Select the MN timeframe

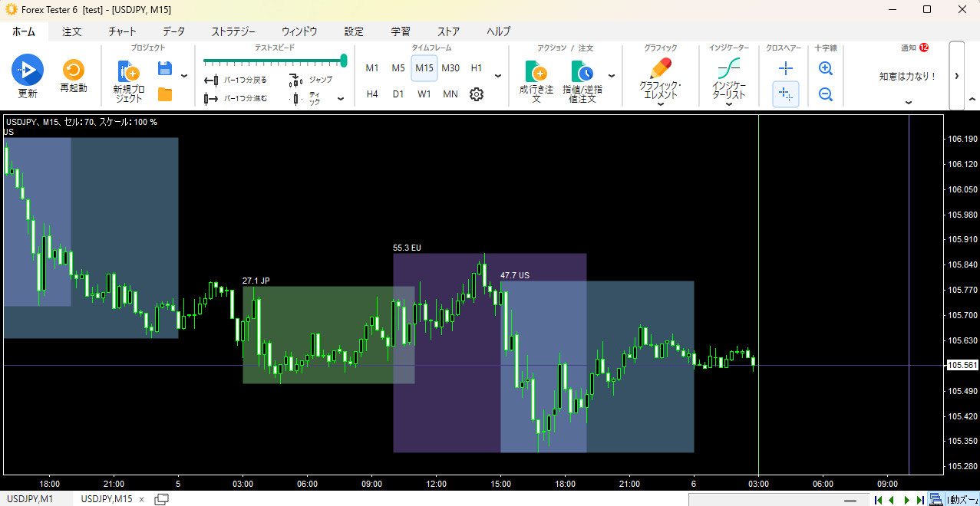coord(450,94)
